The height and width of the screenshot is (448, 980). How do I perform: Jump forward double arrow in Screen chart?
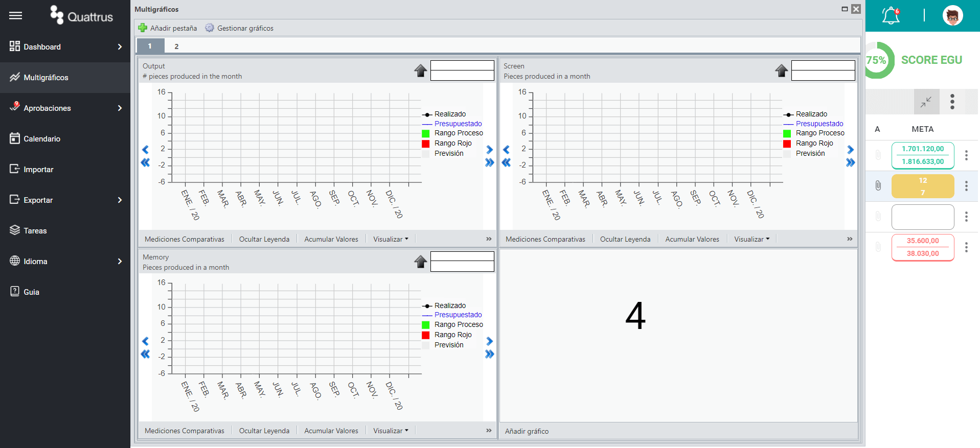point(850,162)
